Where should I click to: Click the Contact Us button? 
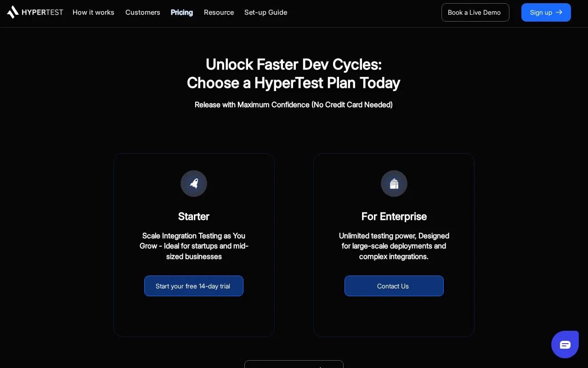[394, 286]
